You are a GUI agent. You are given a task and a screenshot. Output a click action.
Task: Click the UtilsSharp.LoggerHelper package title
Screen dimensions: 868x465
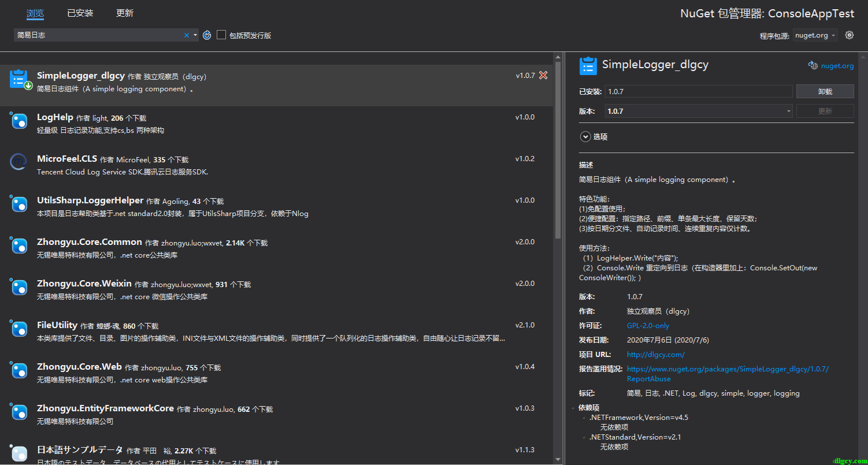(90, 200)
